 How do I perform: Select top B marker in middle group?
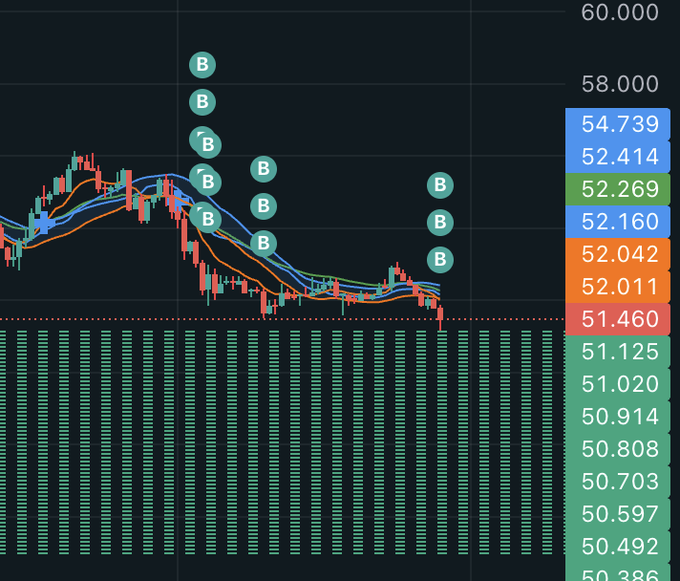(264, 169)
